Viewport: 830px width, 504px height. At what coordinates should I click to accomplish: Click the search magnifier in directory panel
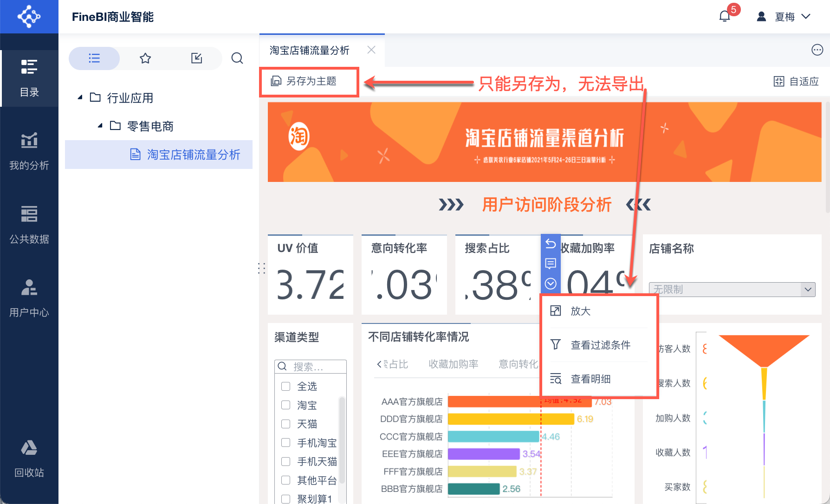pos(237,58)
